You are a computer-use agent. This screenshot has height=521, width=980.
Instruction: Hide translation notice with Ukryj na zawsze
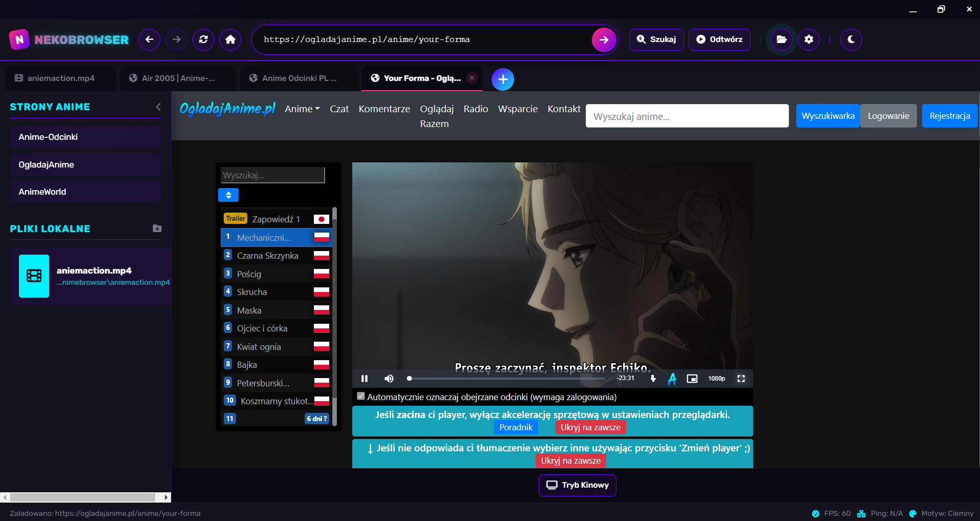point(571,461)
